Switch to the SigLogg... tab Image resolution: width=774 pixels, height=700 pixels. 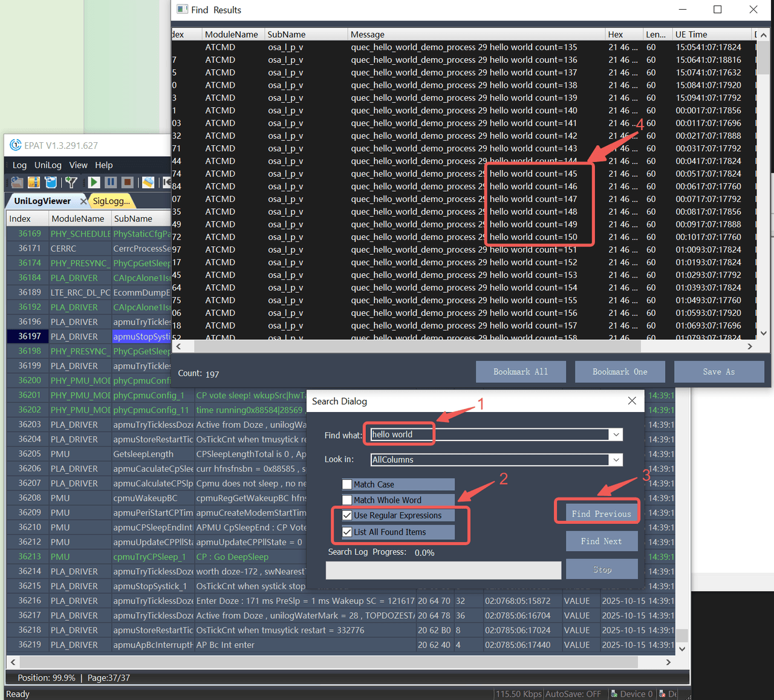pyautogui.click(x=111, y=201)
